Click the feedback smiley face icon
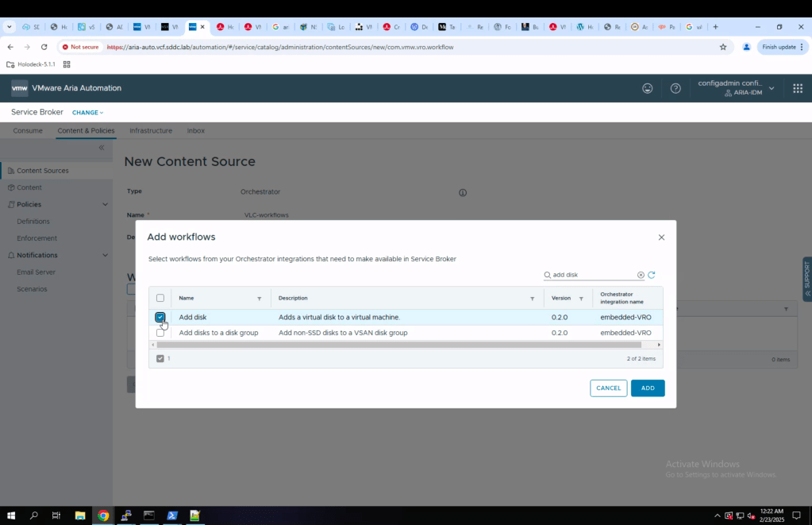This screenshot has height=525, width=812. [648, 88]
